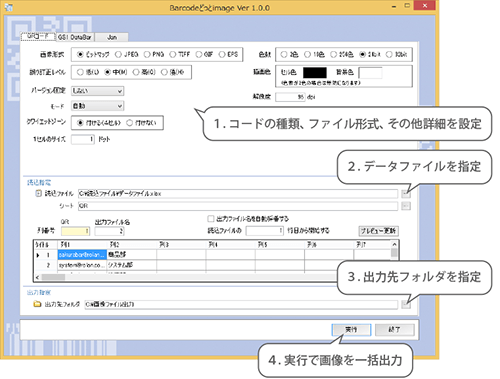500x379 pixels.
Task: Click the preview grid vertical scroll up arrow
Action: [394, 244]
